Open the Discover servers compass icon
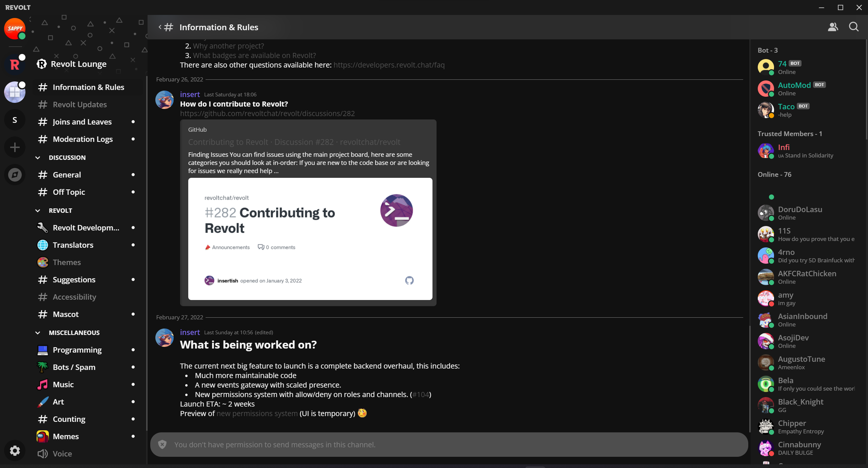Screen dimensions: 868x468 click(14, 174)
